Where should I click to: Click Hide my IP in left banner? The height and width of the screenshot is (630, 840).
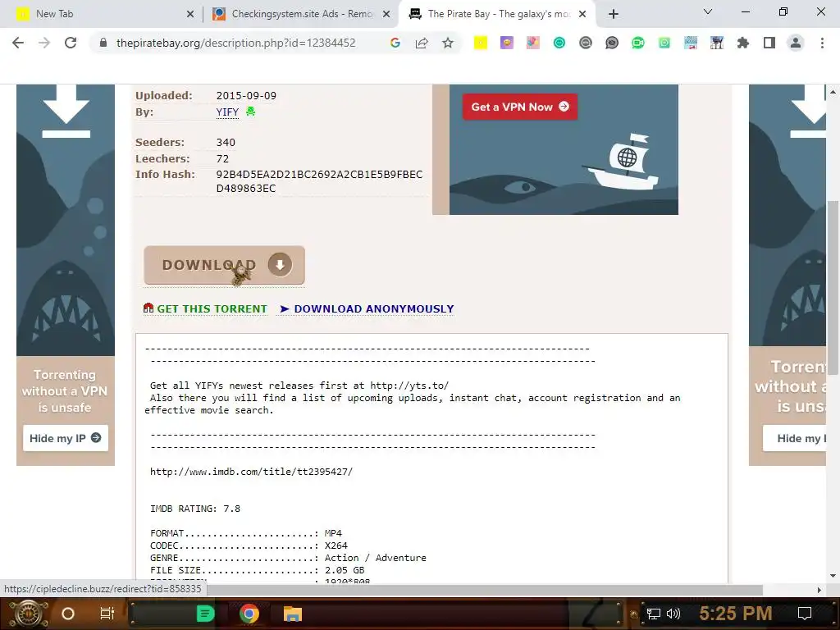coord(66,438)
